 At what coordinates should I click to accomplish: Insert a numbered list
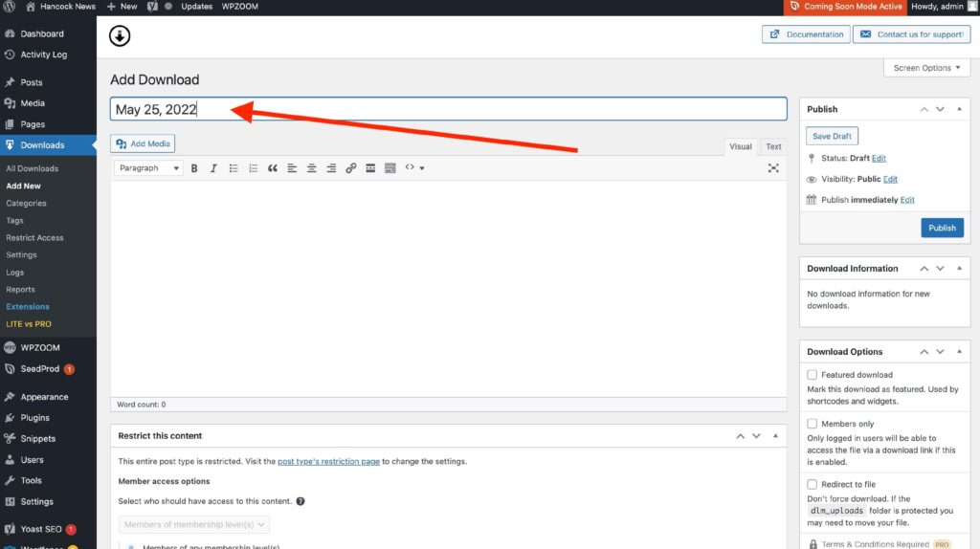[253, 168]
